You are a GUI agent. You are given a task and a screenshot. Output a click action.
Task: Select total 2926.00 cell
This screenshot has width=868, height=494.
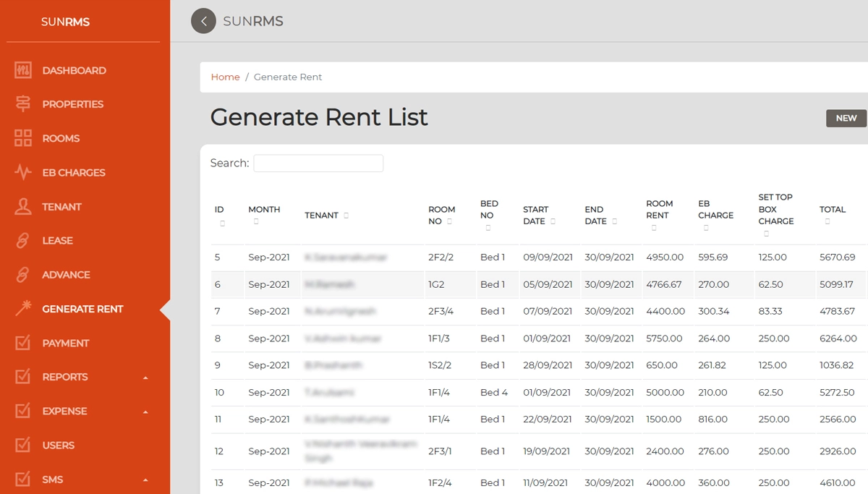point(838,451)
